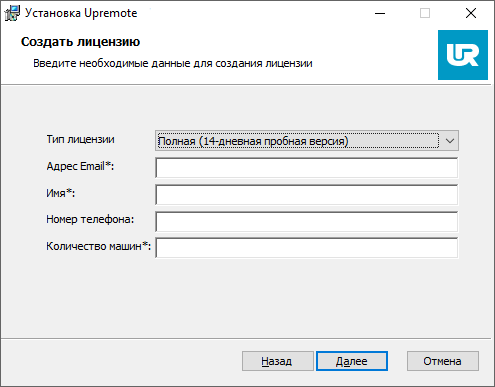Open the Полная (14-дневная пробная версия) combo box
This screenshot has width=495, height=387.
[x=307, y=141]
